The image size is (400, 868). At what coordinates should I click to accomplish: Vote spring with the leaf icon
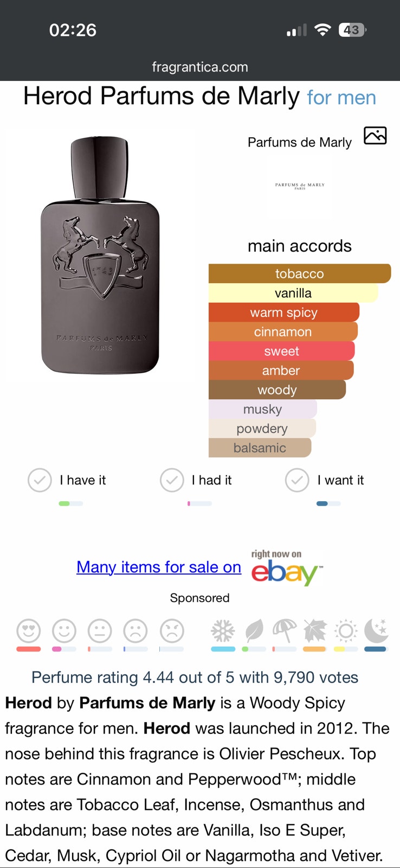click(254, 631)
